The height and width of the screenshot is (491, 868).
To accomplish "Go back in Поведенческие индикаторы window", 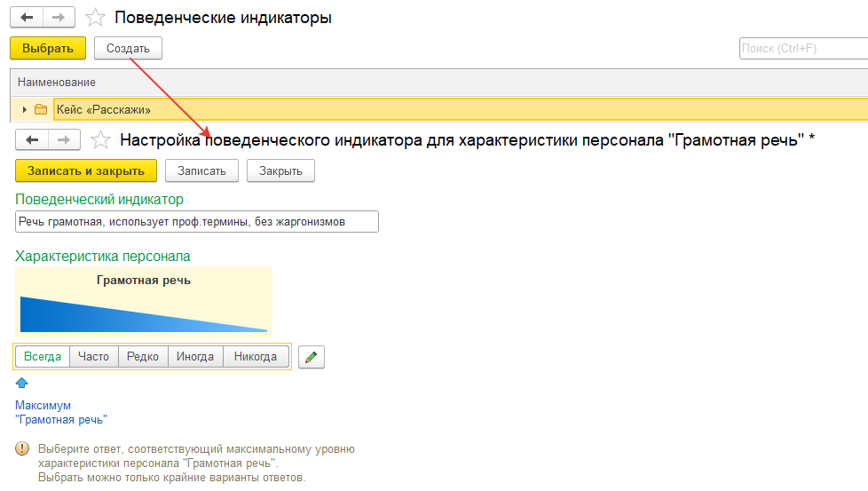I will click(27, 18).
